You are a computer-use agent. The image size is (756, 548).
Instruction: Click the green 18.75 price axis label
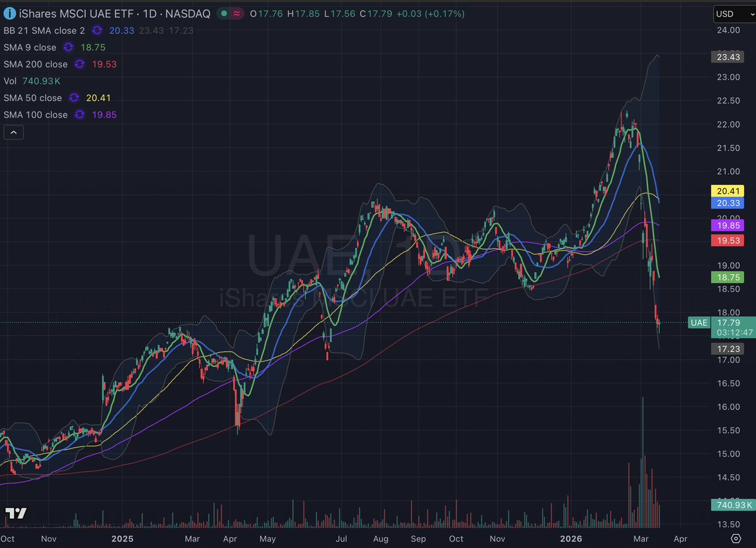(728, 277)
